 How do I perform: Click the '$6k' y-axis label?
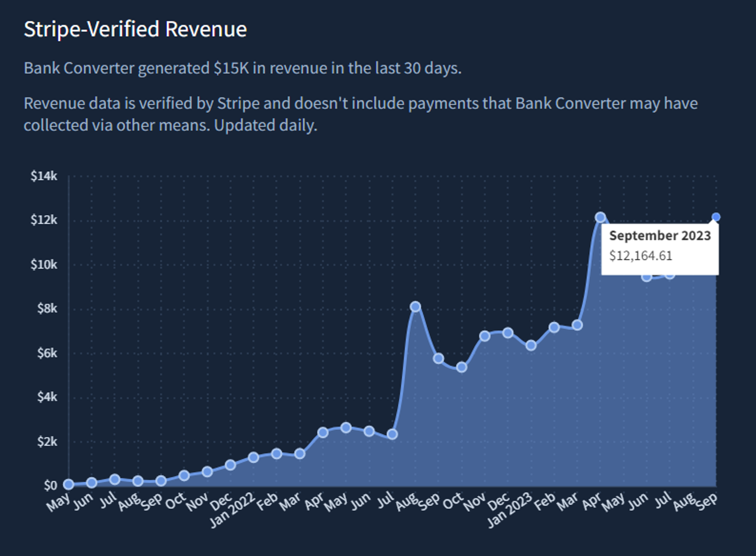(47, 353)
